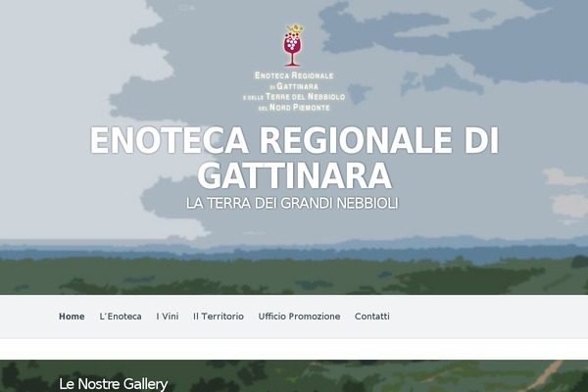Click the green hills in header image
The image size is (588, 392).
(294, 275)
